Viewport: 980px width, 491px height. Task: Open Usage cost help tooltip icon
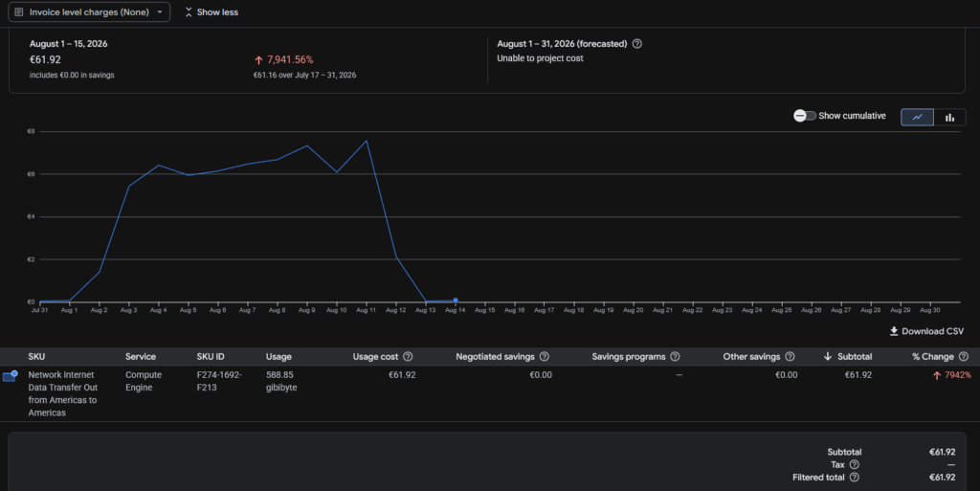408,357
